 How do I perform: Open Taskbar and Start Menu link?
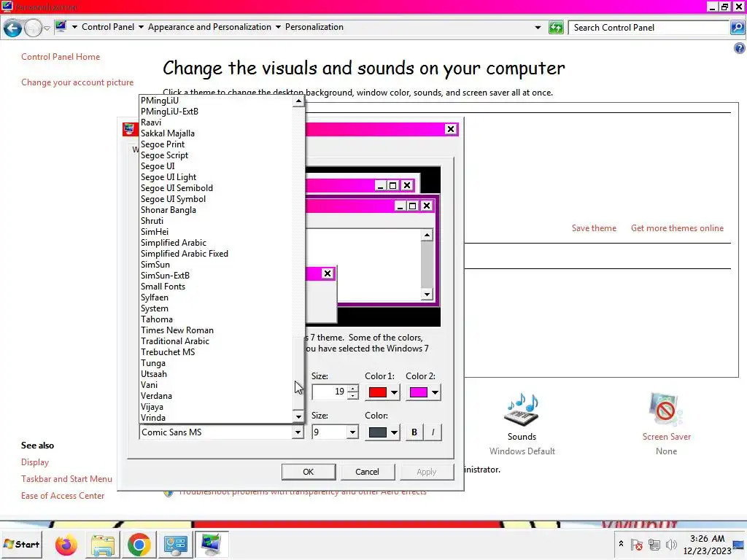coord(66,479)
